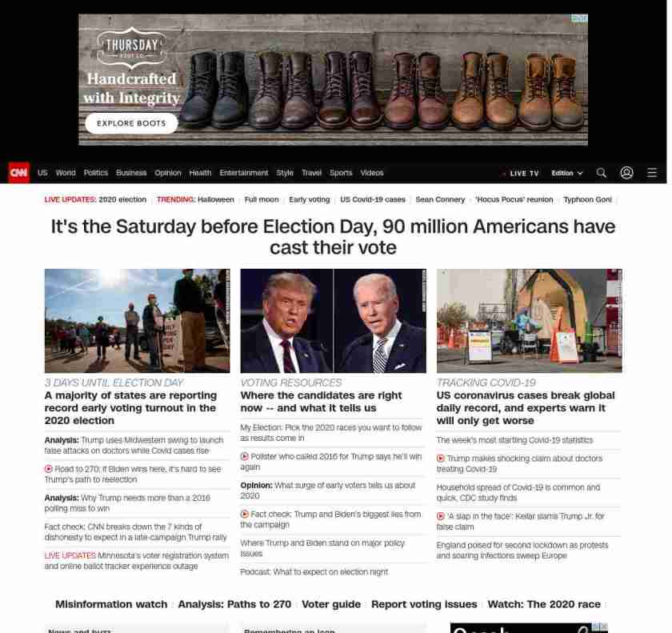Click the CNN logo icon

(18, 173)
